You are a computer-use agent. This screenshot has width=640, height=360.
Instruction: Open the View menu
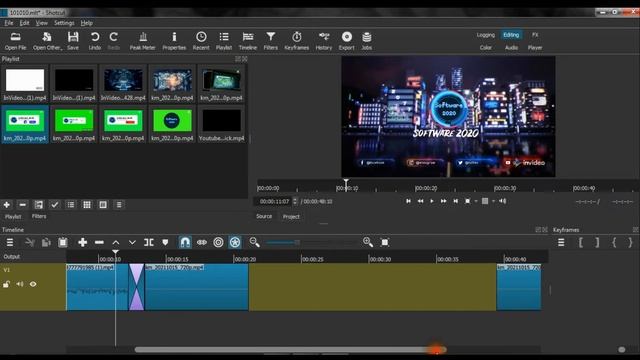42,23
